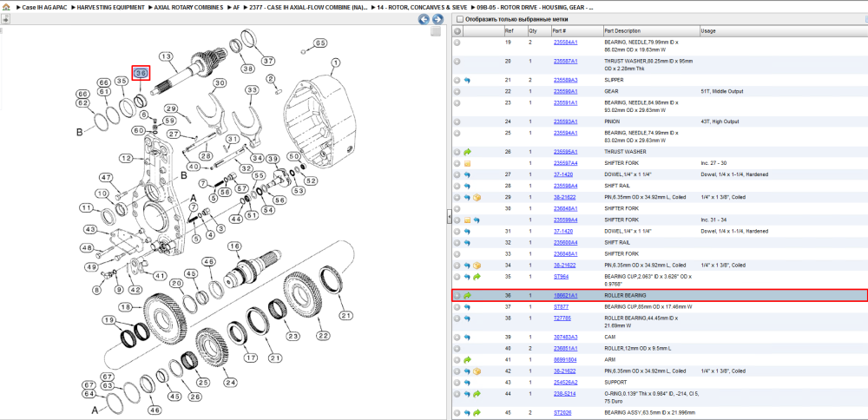Select callout 43 on the support bracket
This screenshot has width=868, height=420.
90,230
